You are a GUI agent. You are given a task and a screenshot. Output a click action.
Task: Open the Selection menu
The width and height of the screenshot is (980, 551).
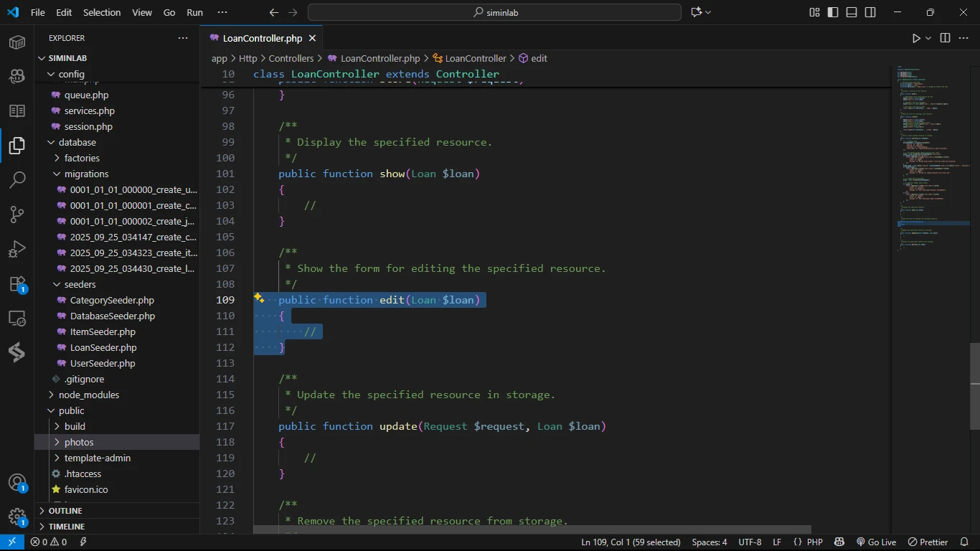102,12
